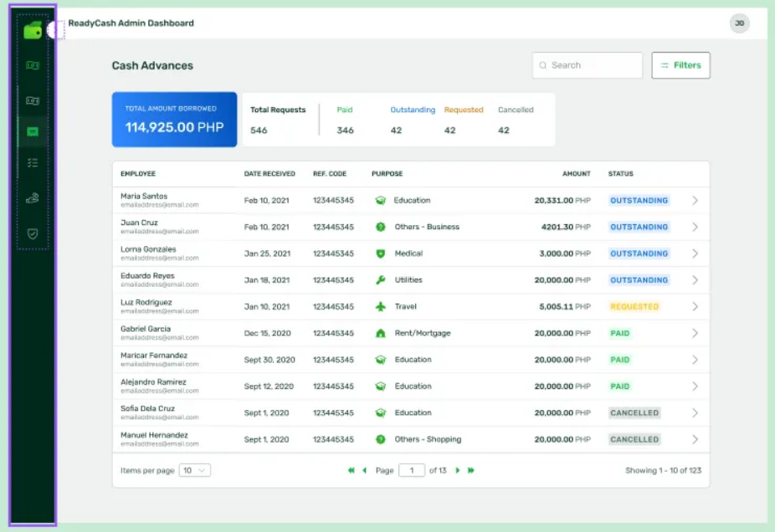775x532 pixels.
Task: Select the Paid summary filter
Action: [x=345, y=120]
